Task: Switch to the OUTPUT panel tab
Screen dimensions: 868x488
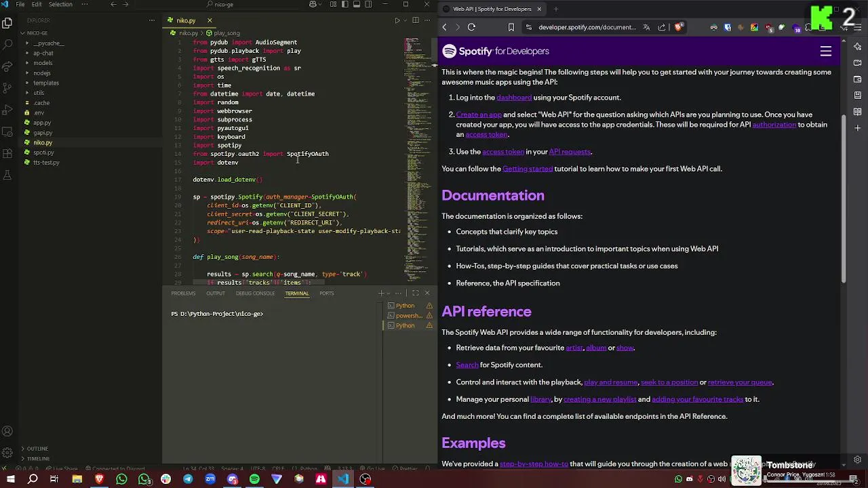Action: point(216,293)
